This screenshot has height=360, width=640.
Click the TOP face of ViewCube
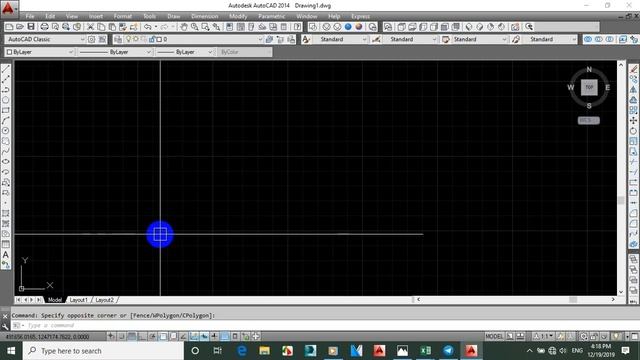pos(589,87)
